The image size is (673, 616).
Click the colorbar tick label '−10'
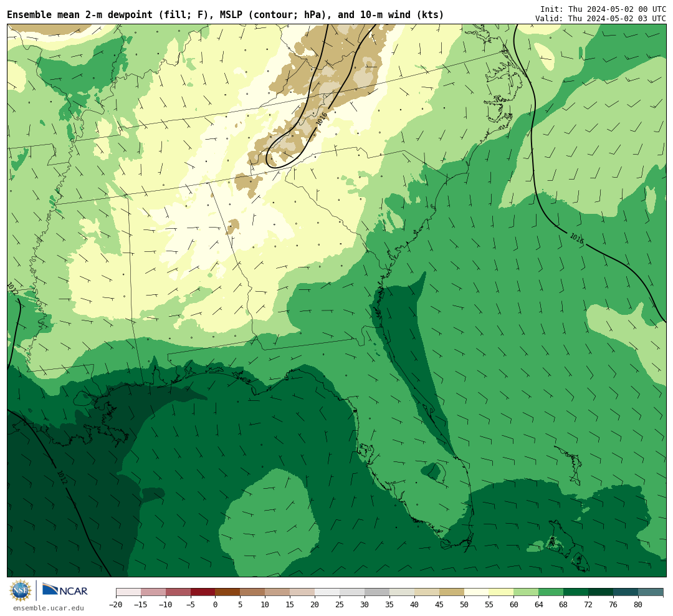tap(166, 605)
